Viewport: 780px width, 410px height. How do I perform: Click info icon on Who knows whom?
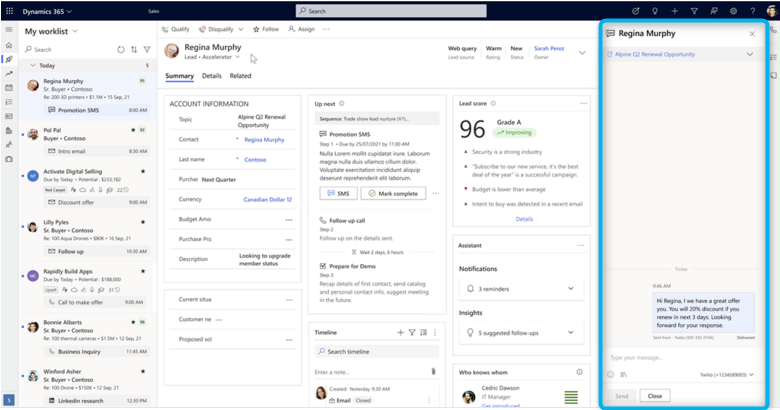coord(580,372)
